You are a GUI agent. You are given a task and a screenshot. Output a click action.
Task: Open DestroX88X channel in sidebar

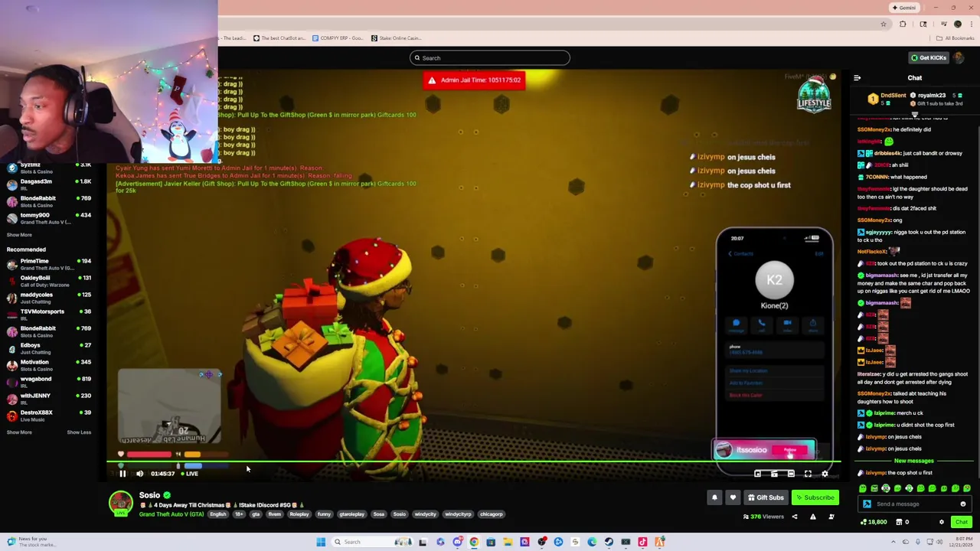48,416
